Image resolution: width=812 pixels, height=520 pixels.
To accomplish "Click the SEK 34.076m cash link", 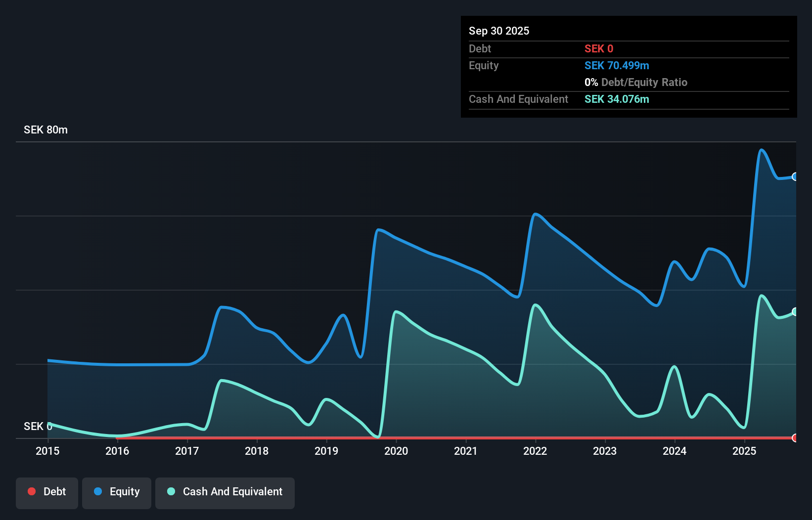I will coord(617,99).
